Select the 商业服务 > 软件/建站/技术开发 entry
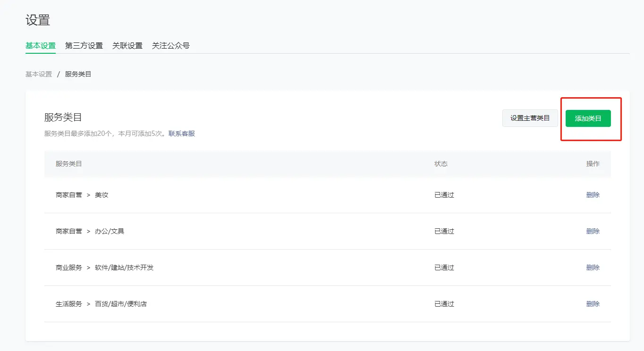 click(x=104, y=267)
